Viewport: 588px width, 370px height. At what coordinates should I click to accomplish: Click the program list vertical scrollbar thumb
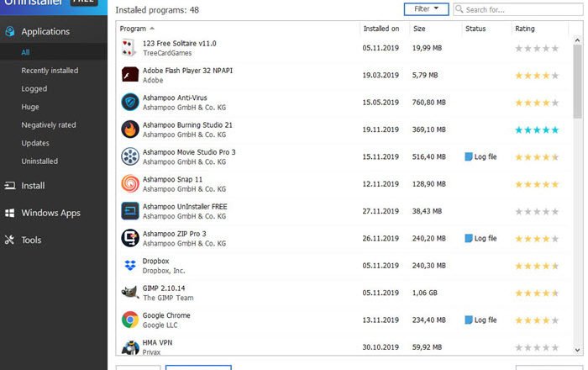coord(577,81)
